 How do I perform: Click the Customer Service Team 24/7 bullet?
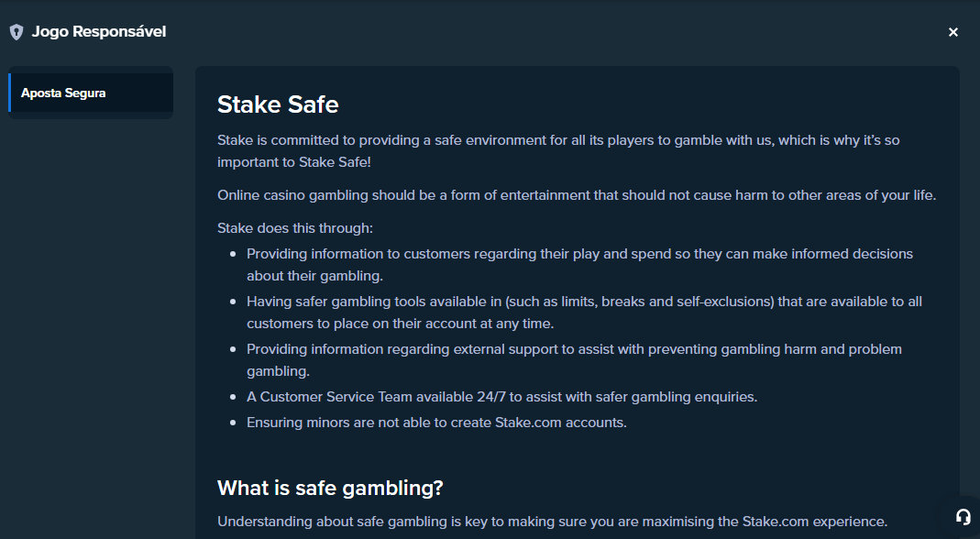501,397
